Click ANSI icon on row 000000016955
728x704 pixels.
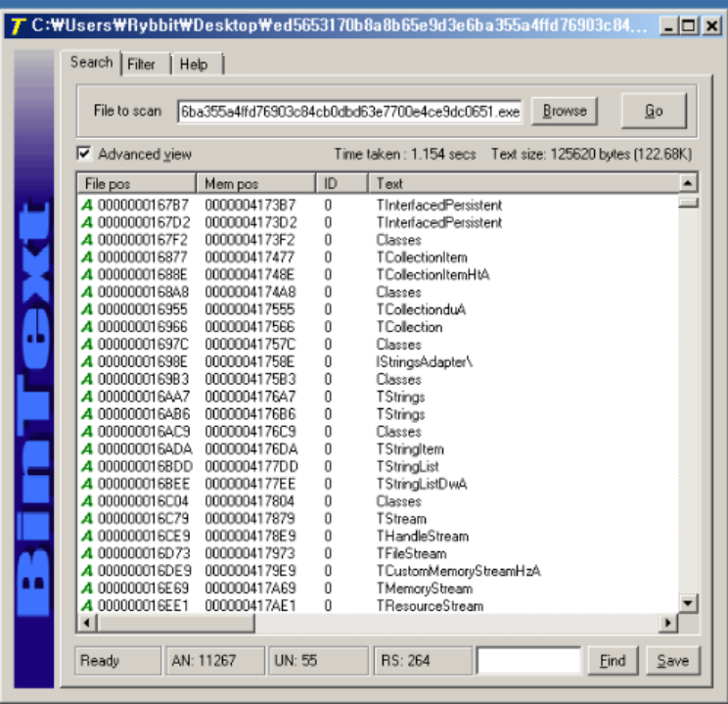pyautogui.click(x=87, y=309)
